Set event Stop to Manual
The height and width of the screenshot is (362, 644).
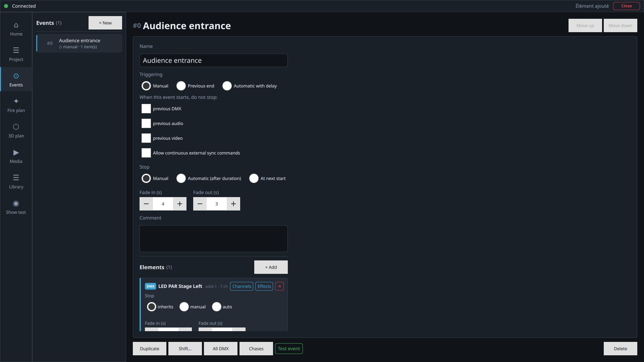point(146,178)
